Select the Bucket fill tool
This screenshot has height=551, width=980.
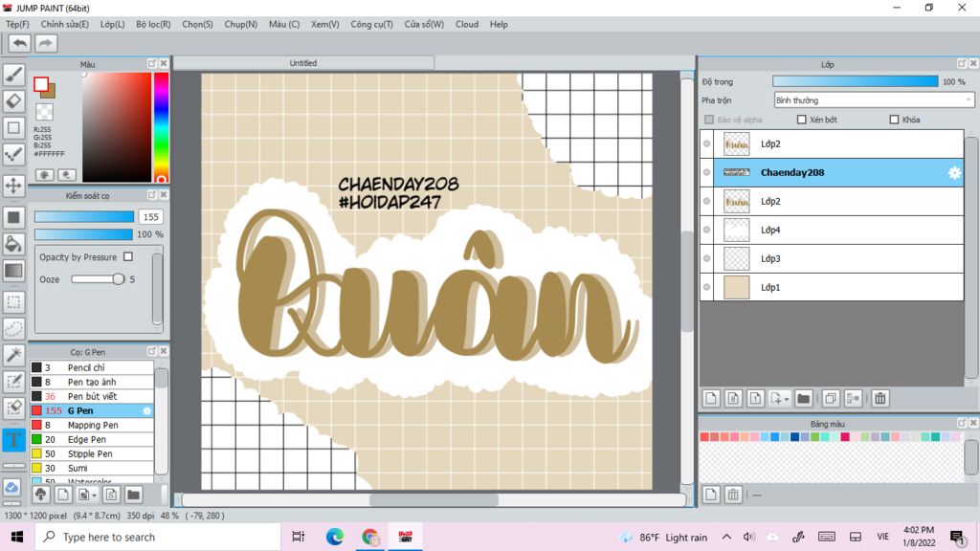[13, 244]
